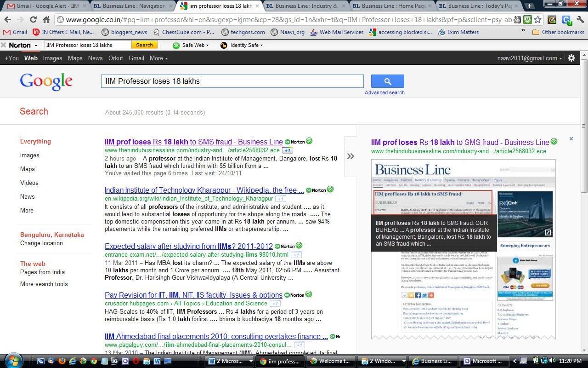The width and height of the screenshot is (588, 368).
Task: Open the Videos filter in left sidebar
Action: (29, 183)
